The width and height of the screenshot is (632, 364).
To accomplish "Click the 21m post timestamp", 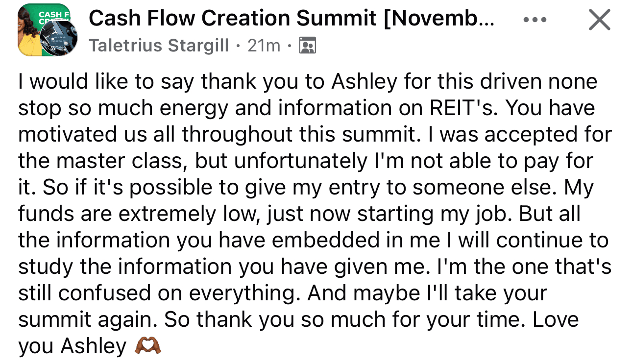I will point(264,46).
